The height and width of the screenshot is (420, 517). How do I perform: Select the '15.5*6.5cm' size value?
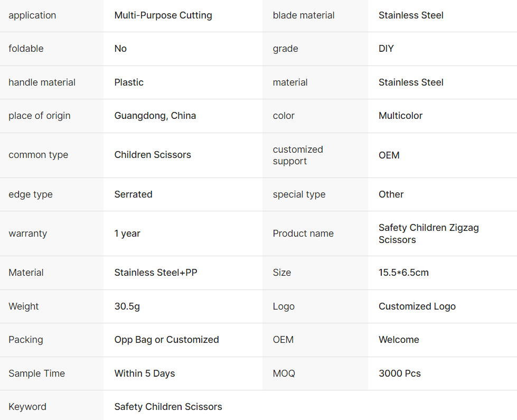[x=403, y=273]
